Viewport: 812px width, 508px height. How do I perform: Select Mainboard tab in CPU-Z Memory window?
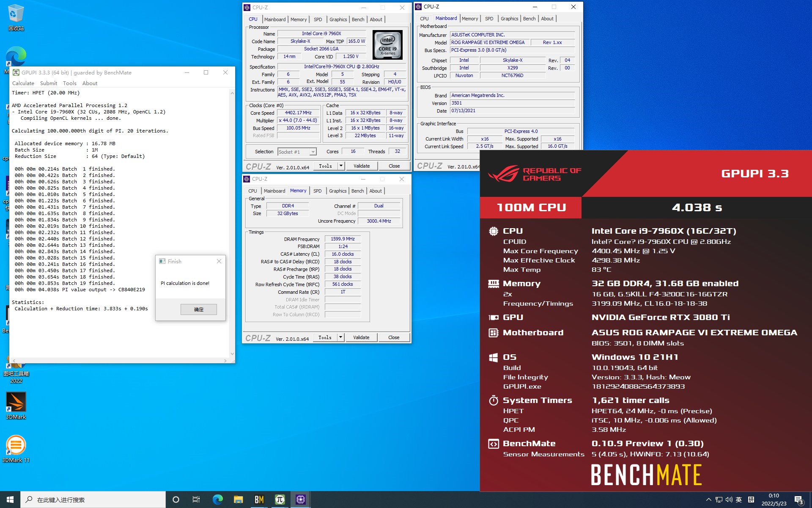coord(274,191)
